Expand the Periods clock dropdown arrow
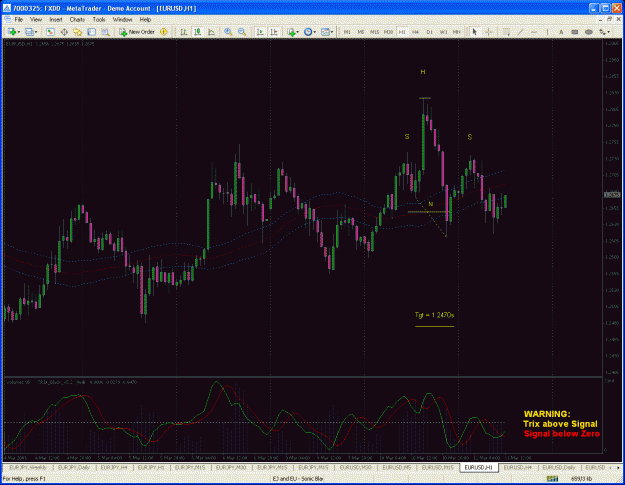The width and height of the screenshot is (625, 485). pos(314,32)
